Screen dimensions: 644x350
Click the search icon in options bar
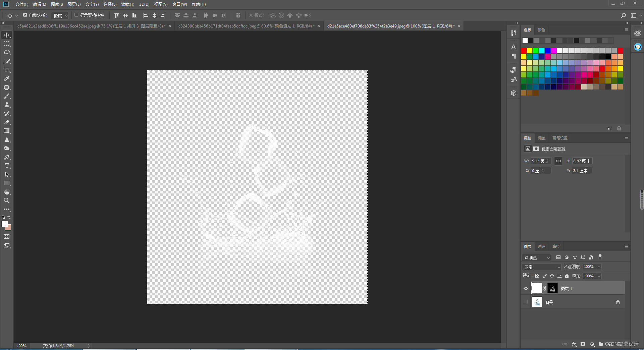623,15
